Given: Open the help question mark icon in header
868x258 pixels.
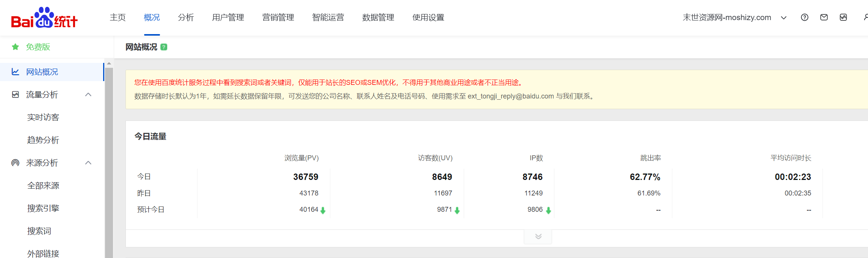Looking at the screenshot, I should tap(804, 17).
